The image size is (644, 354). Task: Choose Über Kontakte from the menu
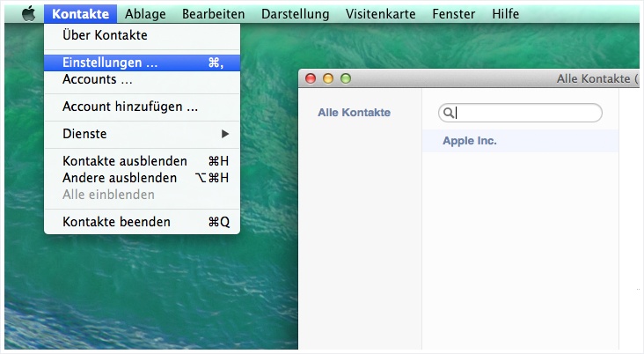[x=143, y=35]
